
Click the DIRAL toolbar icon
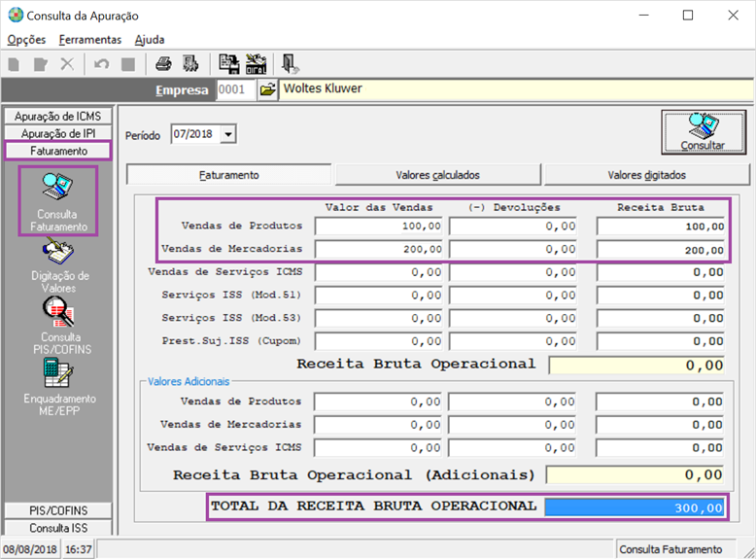click(257, 64)
